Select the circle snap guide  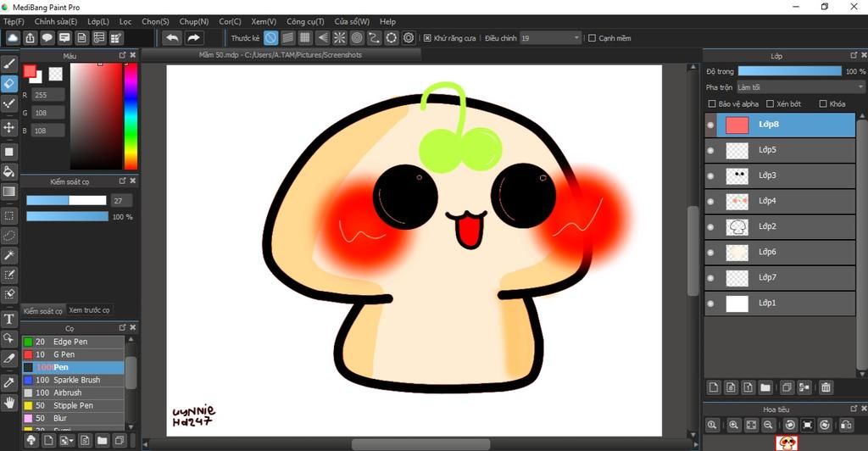coord(357,37)
